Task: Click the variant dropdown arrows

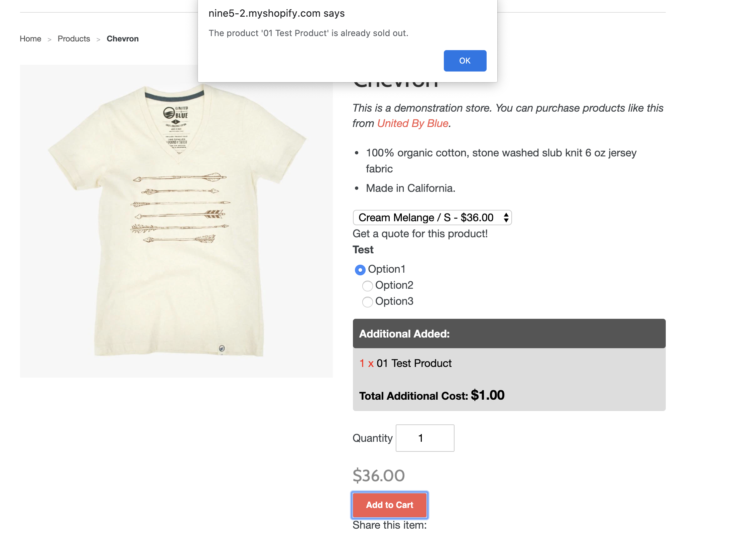Action: (x=506, y=218)
